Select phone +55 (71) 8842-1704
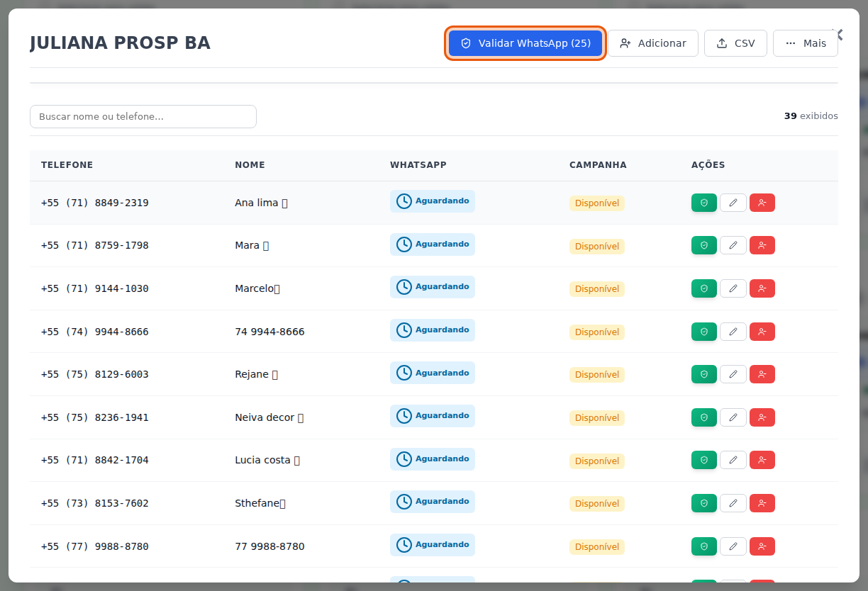The image size is (868, 591). click(95, 460)
